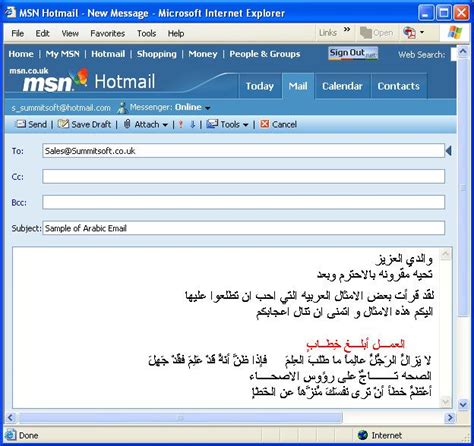Click inside the Cc field
Screen dimensions: 474x446
pos(243,176)
